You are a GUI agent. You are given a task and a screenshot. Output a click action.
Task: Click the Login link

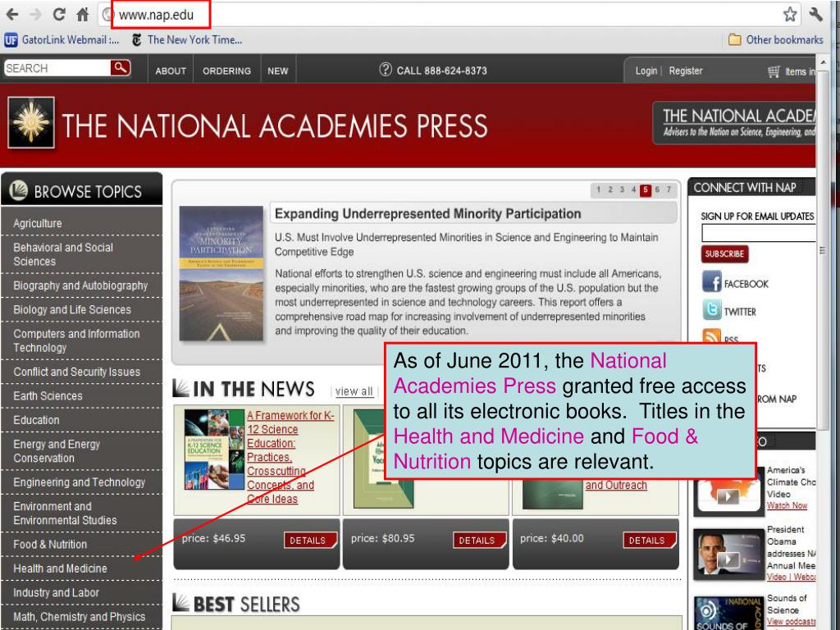click(x=646, y=71)
